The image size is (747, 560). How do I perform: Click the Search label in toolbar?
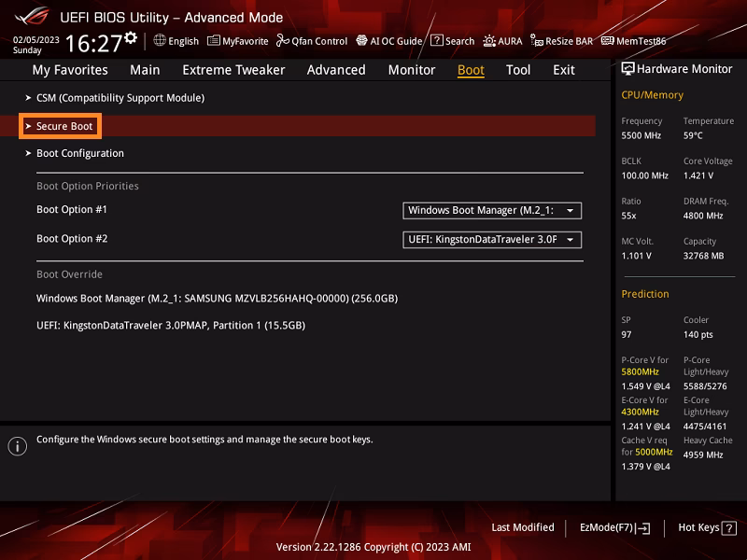click(459, 41)
